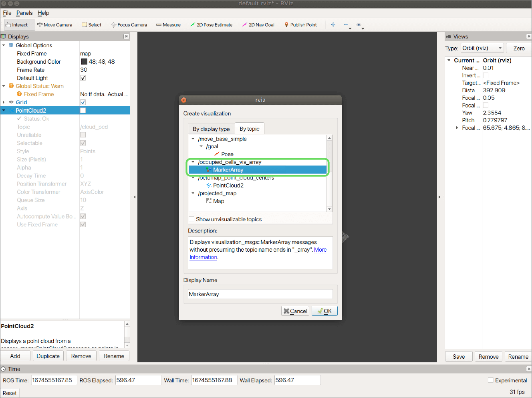This screenshot has width=532, height=398.
Task: Toggle the Experimental checkbox in Time panel
Action: [x=491, y=380]
